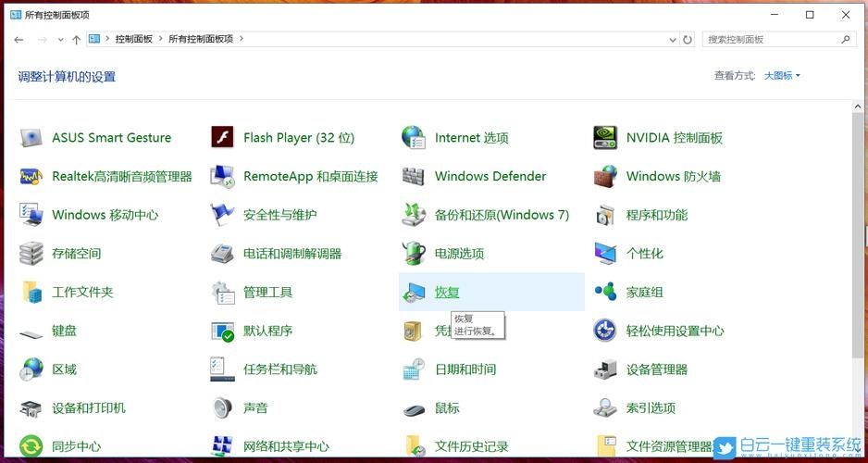This screenshot has height=463, width=868.
Task: Click the search magnifier icon
Action: pyautogui.click(x=845, y=39)
